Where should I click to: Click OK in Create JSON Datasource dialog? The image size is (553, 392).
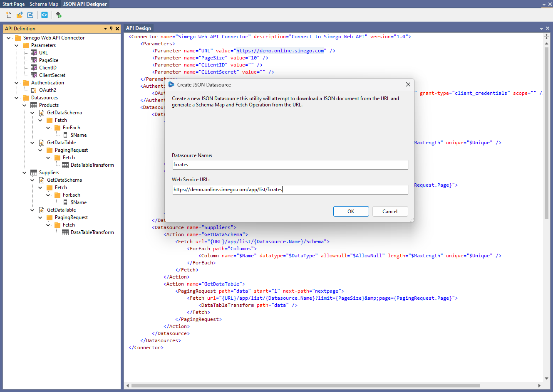[x=351, y=211]
